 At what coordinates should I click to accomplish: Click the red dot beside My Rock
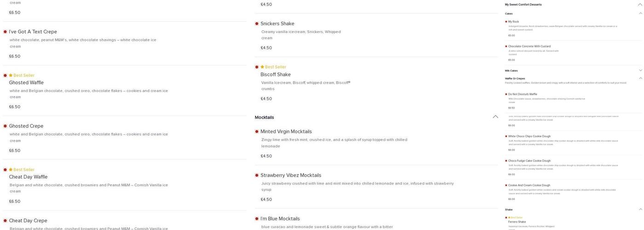(x=506, y=22)
